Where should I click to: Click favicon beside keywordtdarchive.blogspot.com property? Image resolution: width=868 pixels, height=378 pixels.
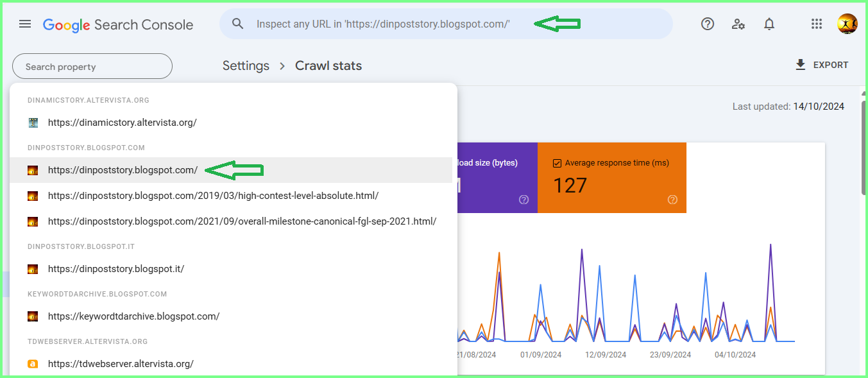coord(33,316)
